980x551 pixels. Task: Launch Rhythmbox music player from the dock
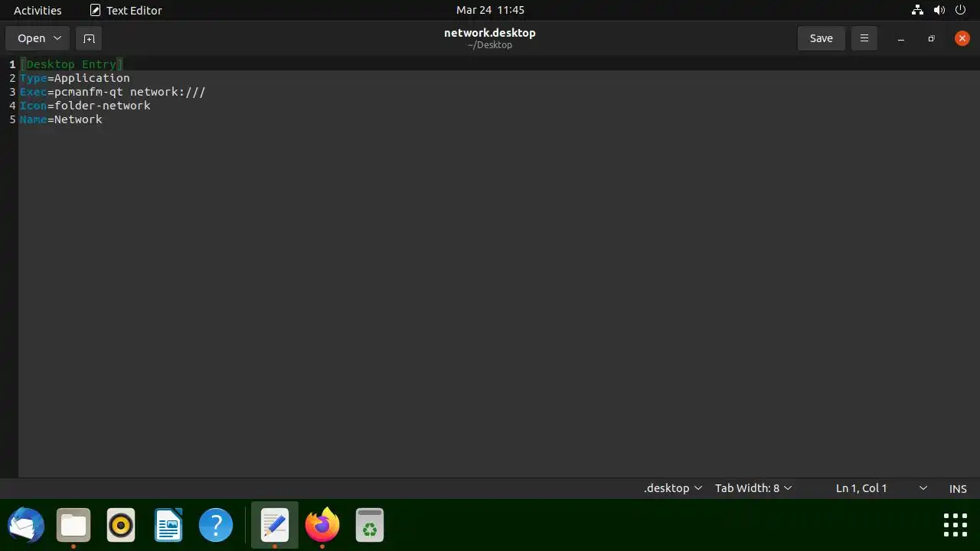pos(121,526)
